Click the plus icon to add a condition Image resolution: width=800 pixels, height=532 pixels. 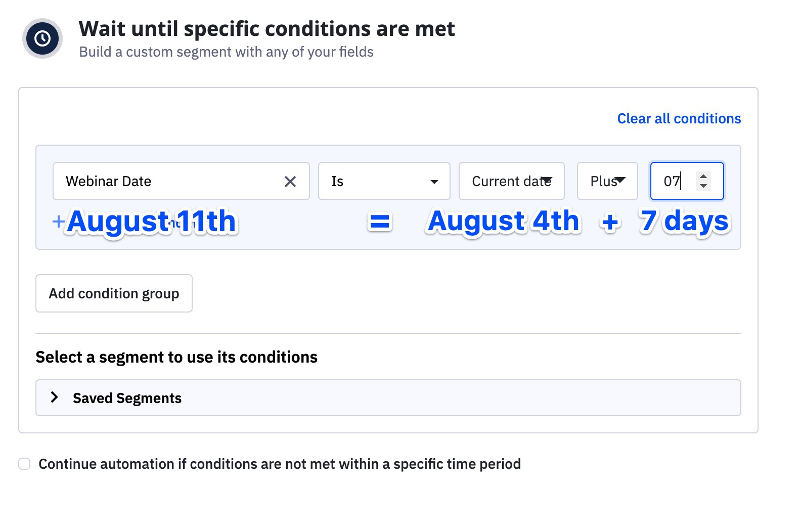point(58,221)
